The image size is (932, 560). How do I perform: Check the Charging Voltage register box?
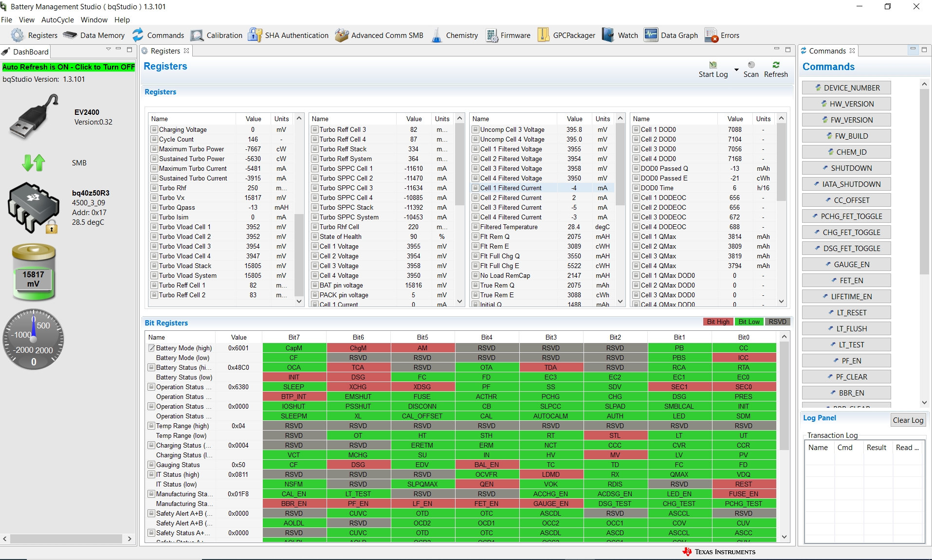(x=154, y=129)
